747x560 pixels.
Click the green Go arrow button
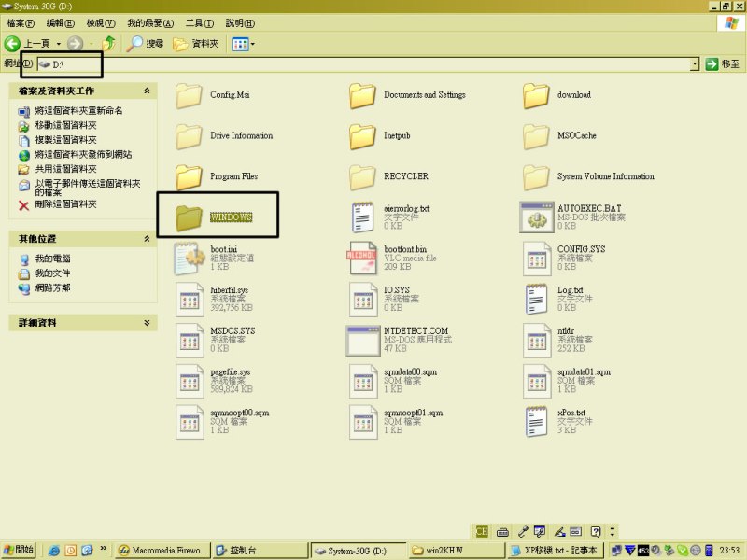712,63
